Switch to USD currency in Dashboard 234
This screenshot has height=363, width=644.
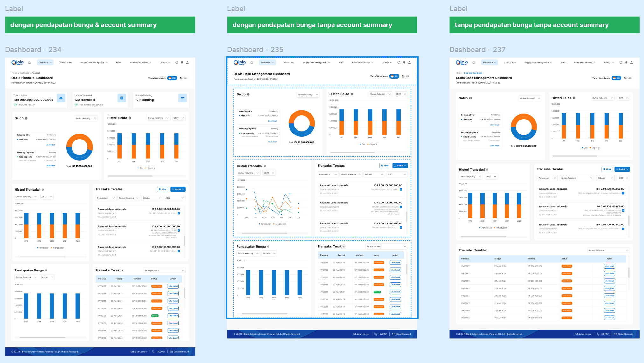click(x=184, y=78)
